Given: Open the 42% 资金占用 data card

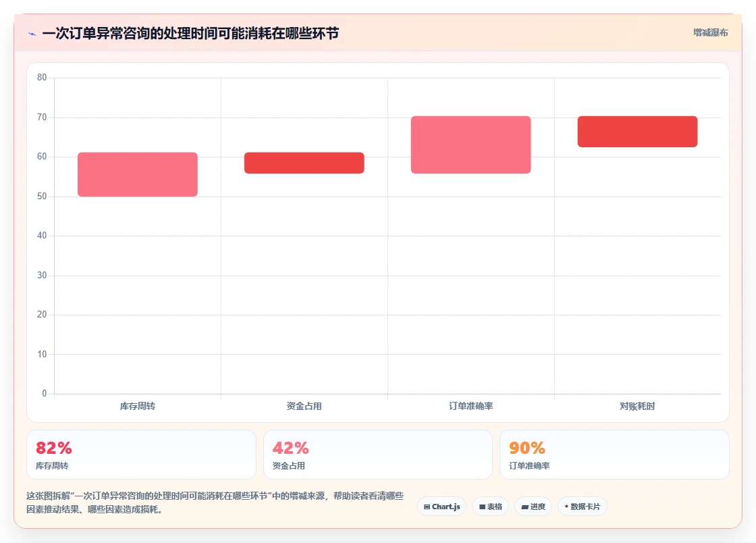Looking at the screenshot, I should tap(377, 455).
